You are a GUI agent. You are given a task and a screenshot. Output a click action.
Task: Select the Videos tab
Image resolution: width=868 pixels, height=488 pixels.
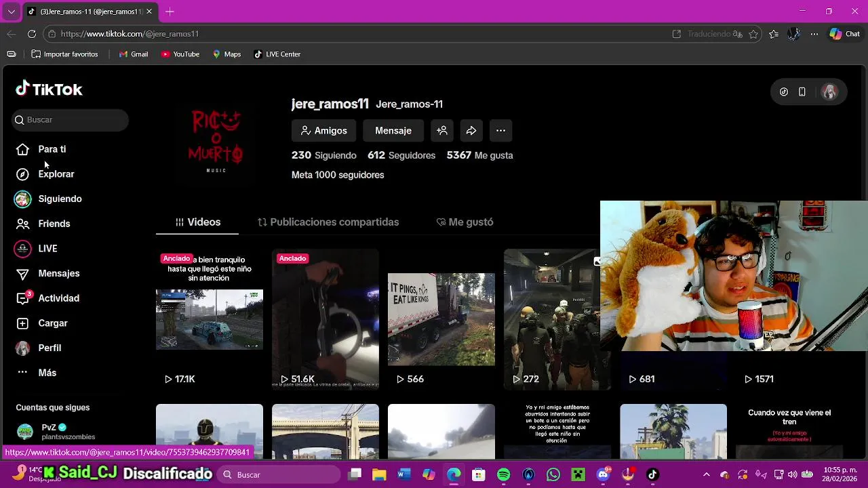tap(197, 222)
